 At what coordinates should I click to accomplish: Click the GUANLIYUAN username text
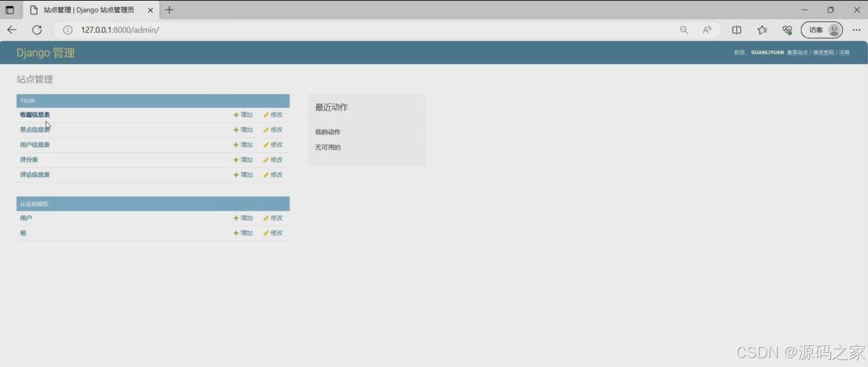point(768,53)
